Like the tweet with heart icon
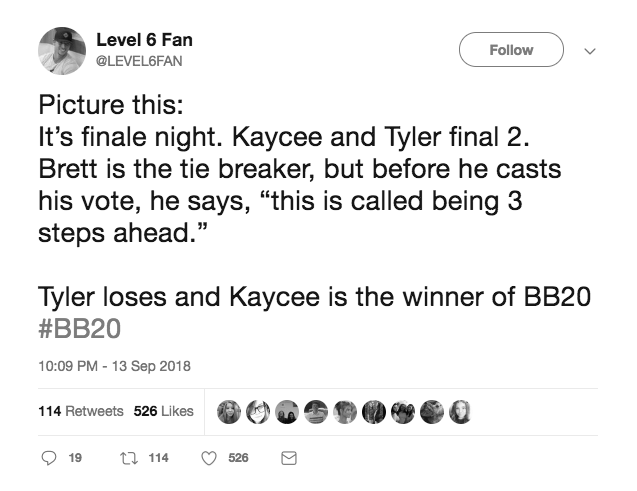Image resolution: width=637 pixels, height=491 pixels. 209,459
